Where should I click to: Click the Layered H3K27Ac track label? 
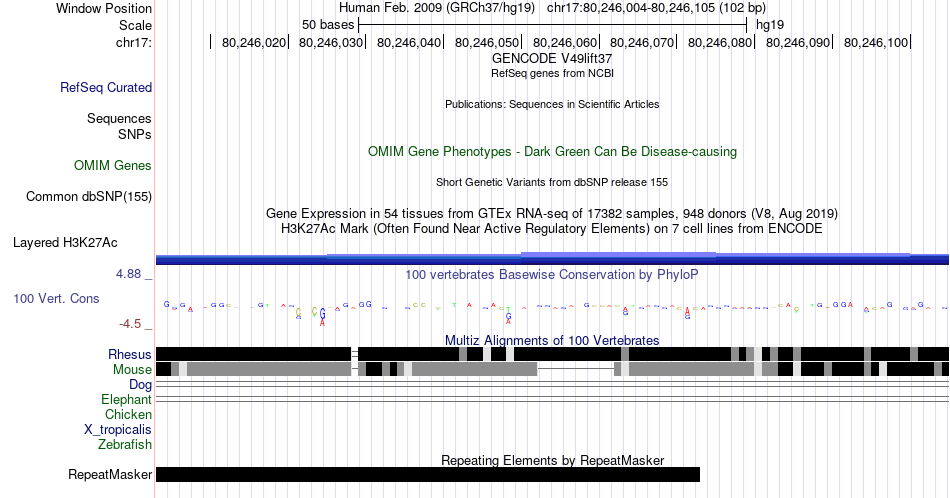pos(65,242)
